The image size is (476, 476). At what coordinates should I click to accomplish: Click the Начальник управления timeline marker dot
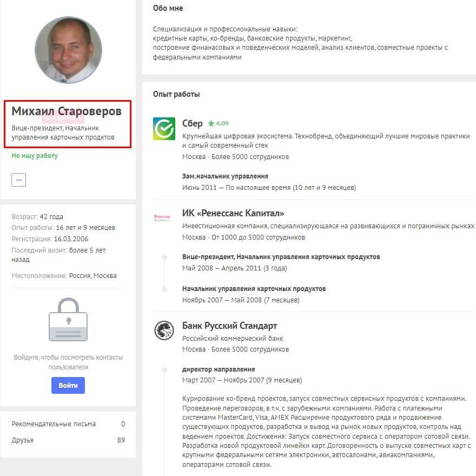(x=164, y=289)
